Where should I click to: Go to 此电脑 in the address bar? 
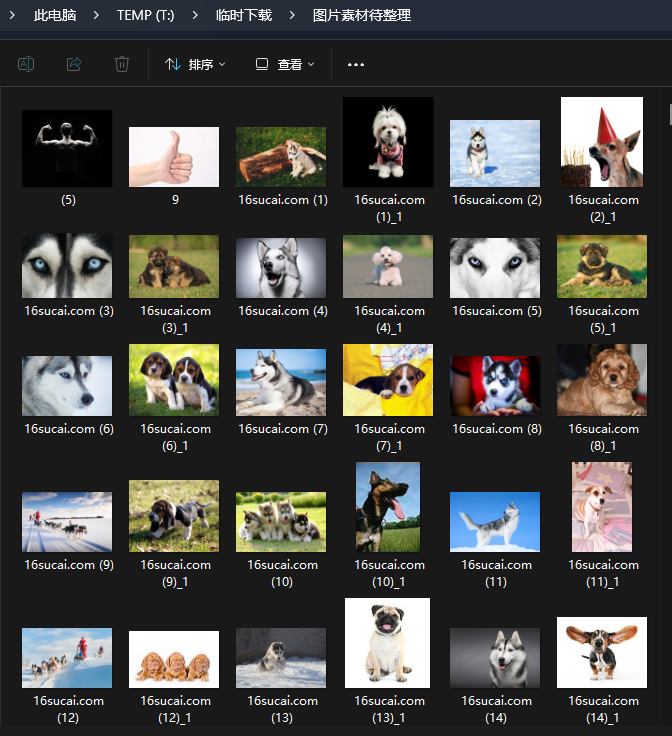[x=55, y=15]
